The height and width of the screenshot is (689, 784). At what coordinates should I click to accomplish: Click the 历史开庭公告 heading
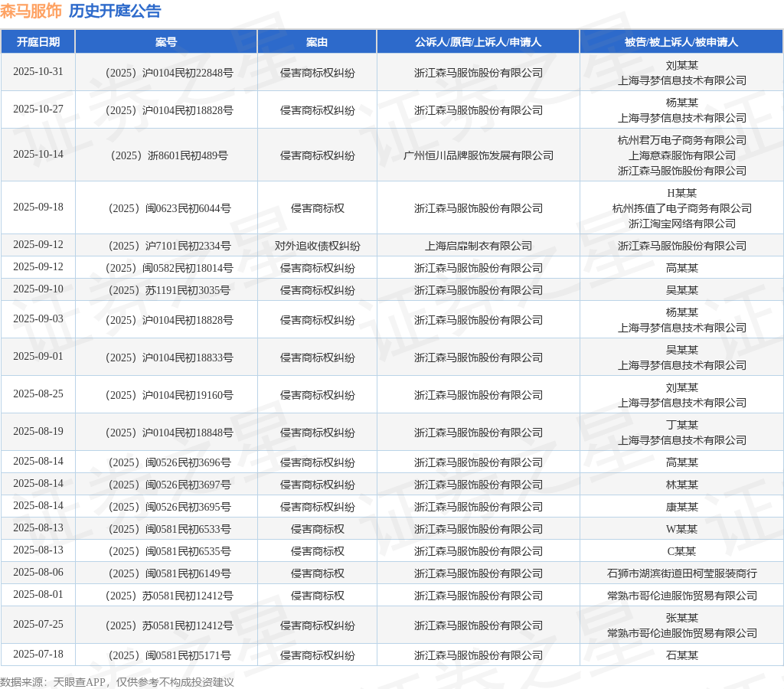(115, 11)
